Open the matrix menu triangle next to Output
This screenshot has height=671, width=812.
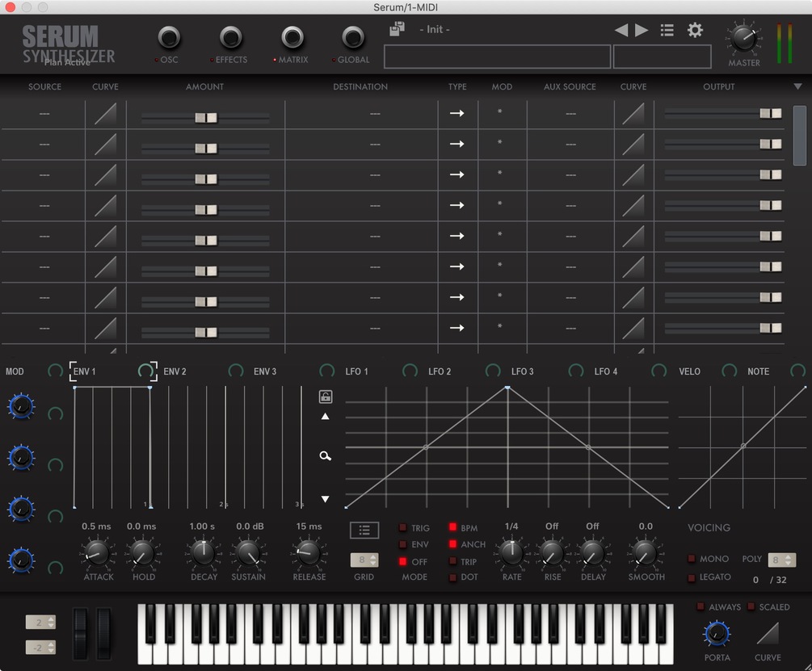click(x=797, y=87)
